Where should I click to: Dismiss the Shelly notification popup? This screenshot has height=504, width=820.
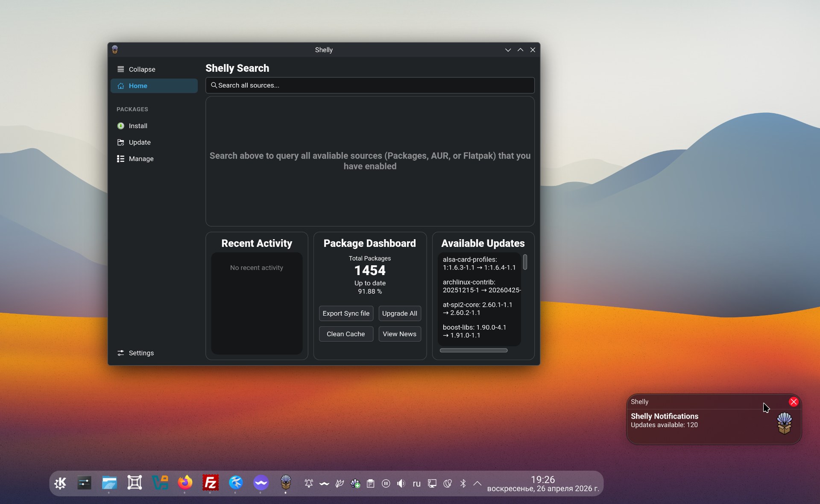coord(794,402)
